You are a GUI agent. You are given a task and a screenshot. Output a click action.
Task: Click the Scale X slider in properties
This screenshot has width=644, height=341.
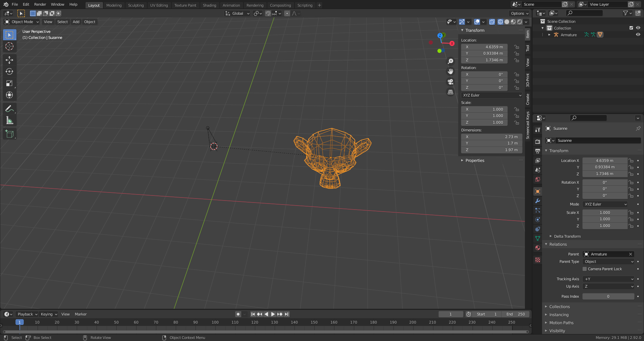pos(605,213)
